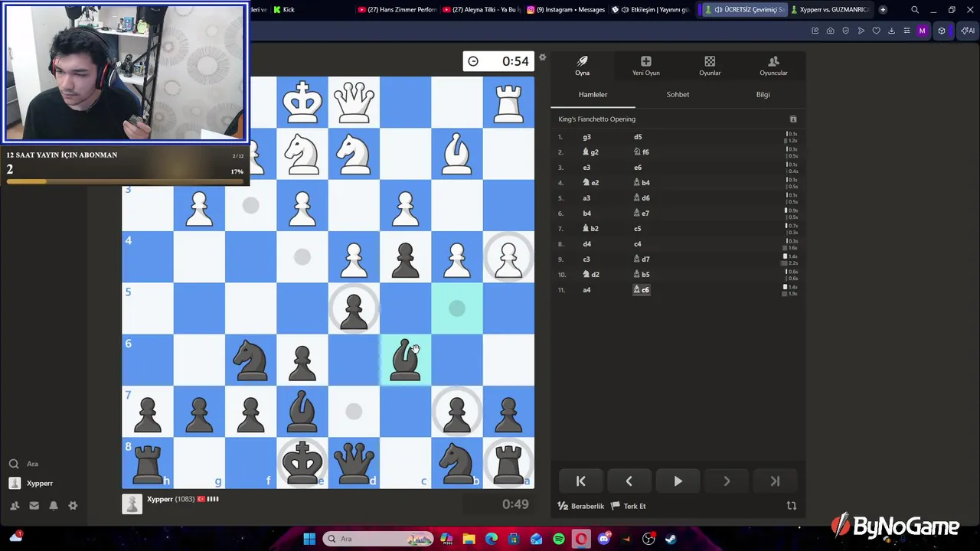
Task: Play through the moves automatically
Action: pyautogui.click(x=678, y=481)
